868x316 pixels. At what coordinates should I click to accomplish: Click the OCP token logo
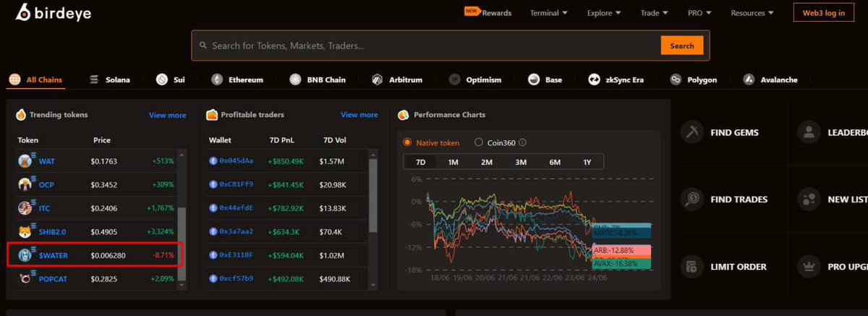(x=27, y=184)
